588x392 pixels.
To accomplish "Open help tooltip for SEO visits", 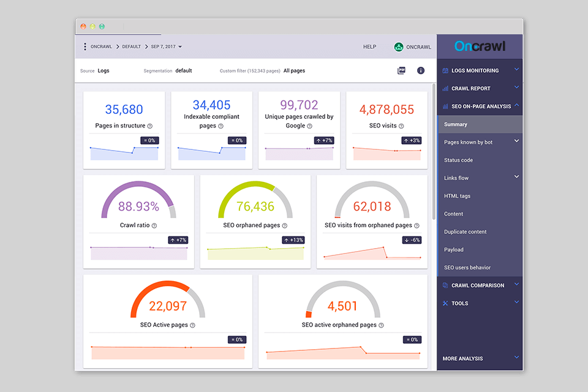I will pos(401,126).
